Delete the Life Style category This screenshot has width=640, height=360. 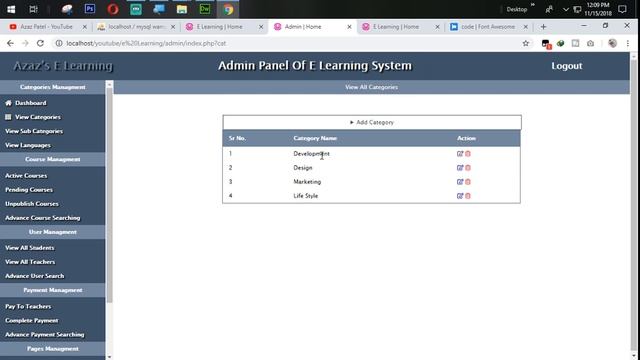point(468,196)
